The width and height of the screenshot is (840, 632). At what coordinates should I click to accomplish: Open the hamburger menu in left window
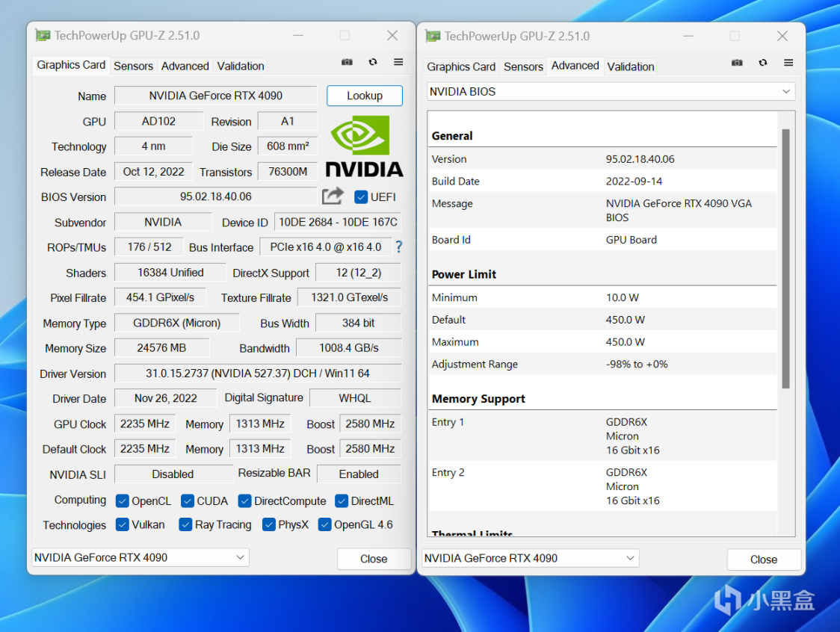pyautogui.click(x=398, y=62)
